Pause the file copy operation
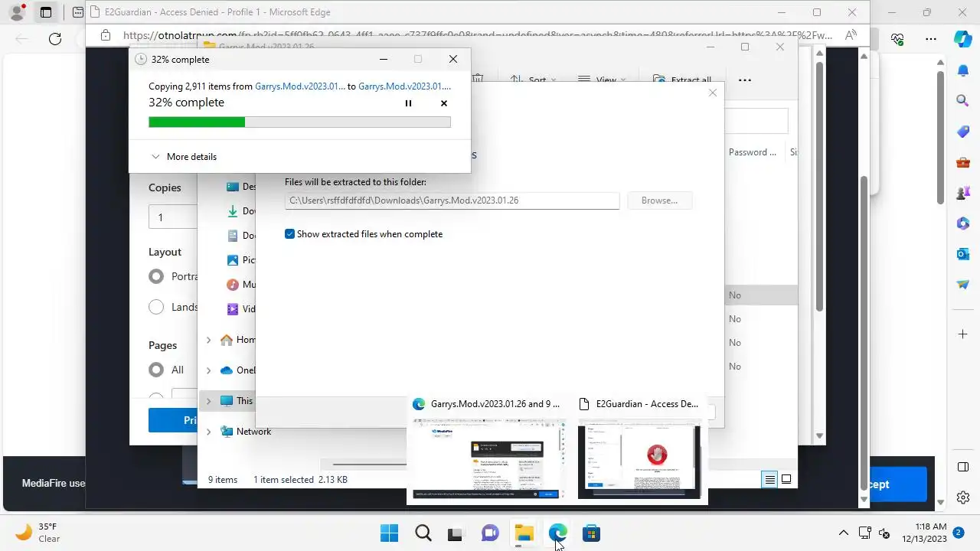980x551 pixels. pyautogui.click(x=408, y=103)
